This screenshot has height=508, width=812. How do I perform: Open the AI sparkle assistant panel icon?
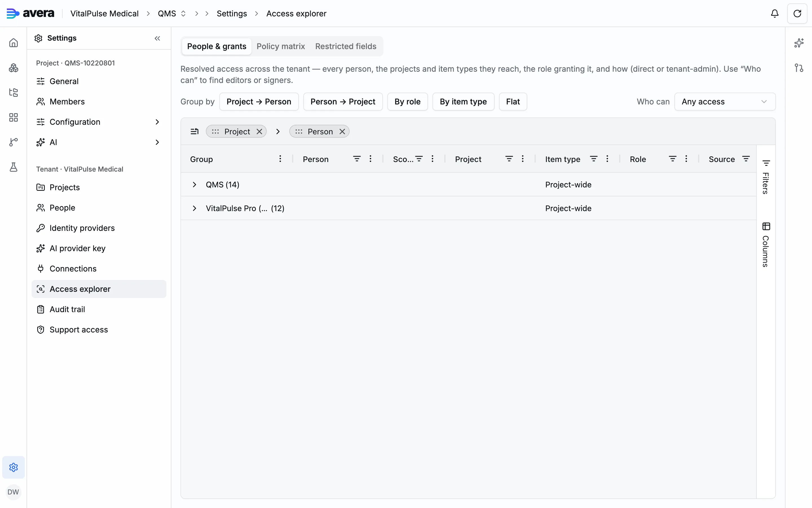pos(799,43)
